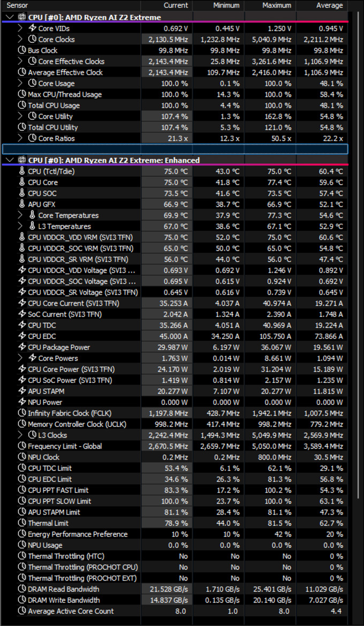Click the clock icon beside Infinity Fabric Clock

(x=22, y=413)
